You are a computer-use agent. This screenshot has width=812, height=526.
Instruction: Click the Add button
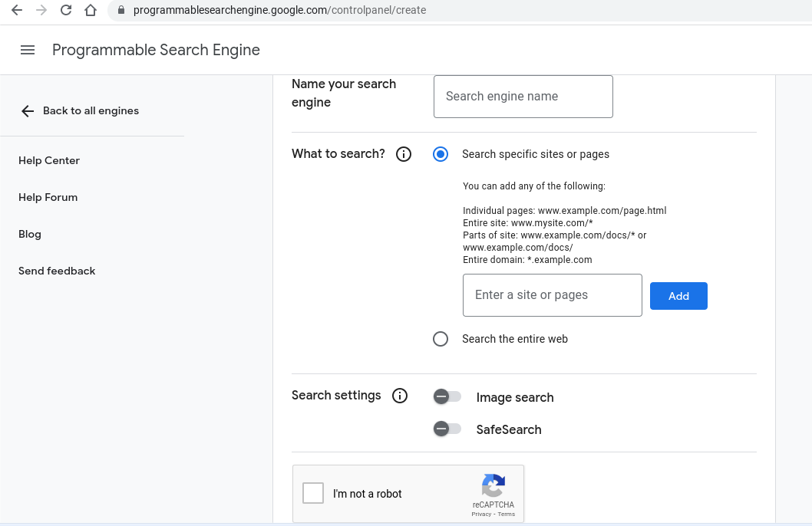pyautogui.click(x=678, y=296)
